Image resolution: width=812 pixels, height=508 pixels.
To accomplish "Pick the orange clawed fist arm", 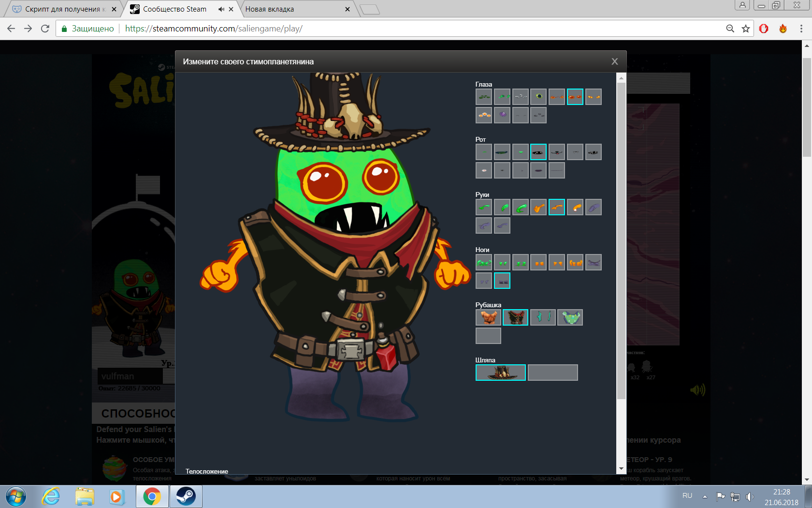I will click(x=538, y=207).
